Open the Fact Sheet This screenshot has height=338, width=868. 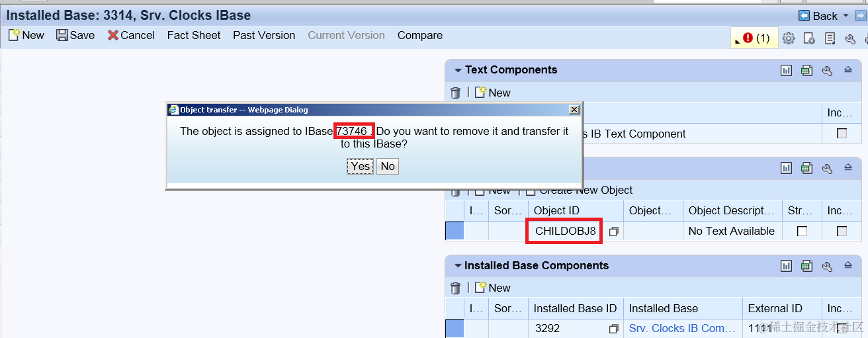194,35
